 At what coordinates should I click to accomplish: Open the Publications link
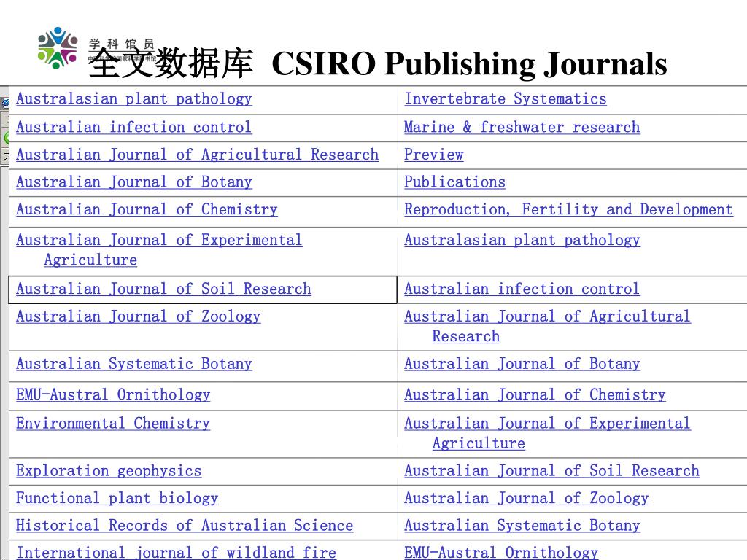(x=455, y=182)
